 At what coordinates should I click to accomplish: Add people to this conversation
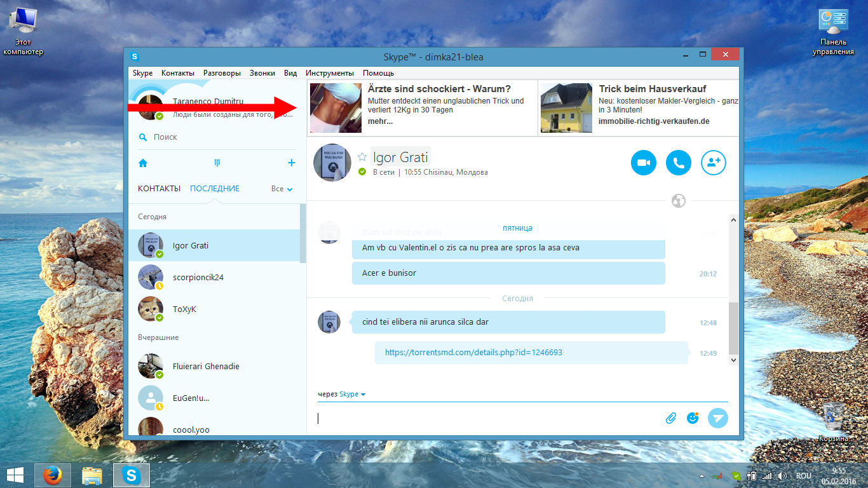tap(714, 163)
